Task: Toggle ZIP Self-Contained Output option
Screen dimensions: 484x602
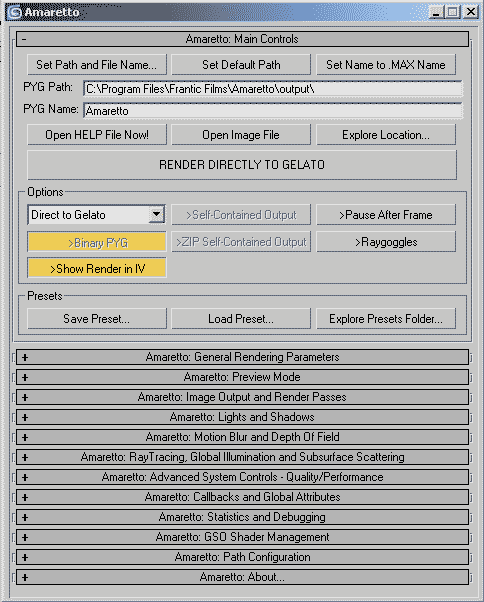Action: pos(241,242)
